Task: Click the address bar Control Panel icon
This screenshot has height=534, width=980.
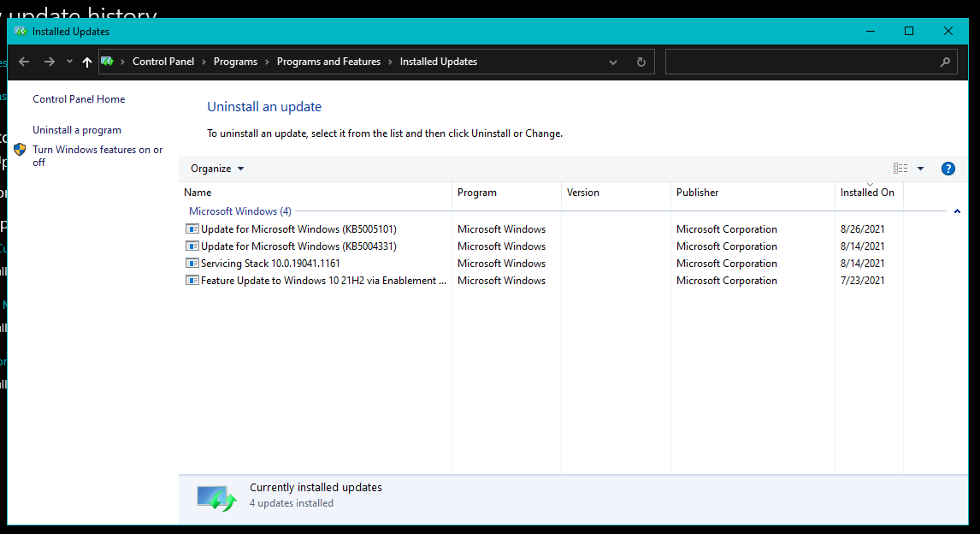Action: point(108,62)
